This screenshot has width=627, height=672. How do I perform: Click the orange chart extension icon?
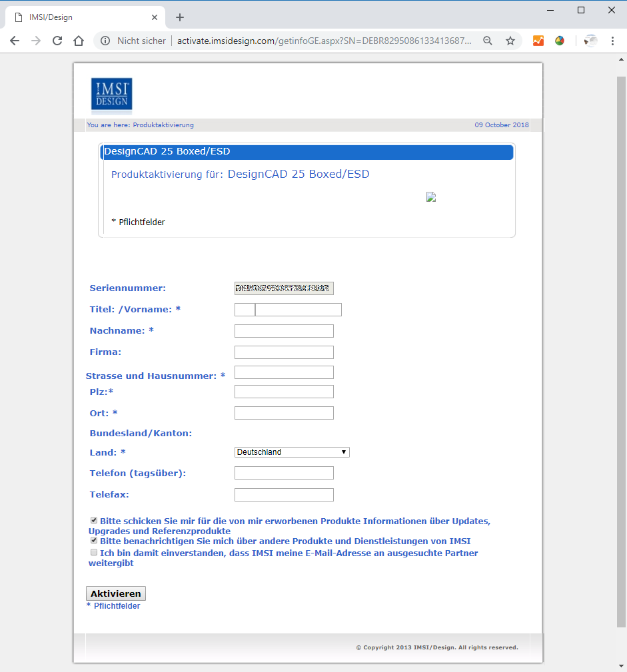pyautogui.click(x=538, y=41)
